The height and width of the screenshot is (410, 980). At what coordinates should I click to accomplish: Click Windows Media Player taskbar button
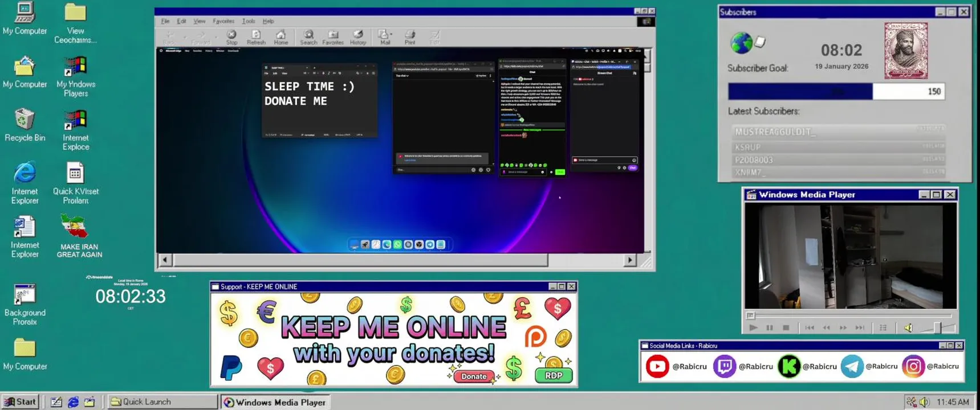click(275, 402)
